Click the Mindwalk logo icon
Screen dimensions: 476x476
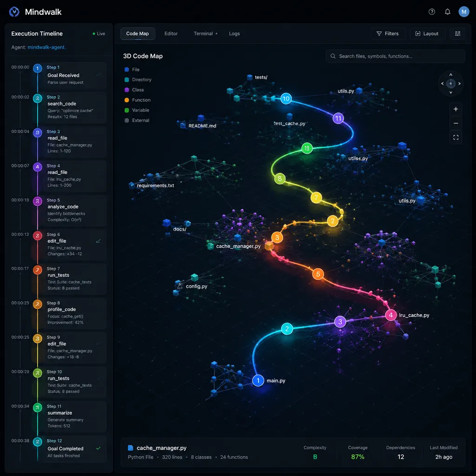point(14,12)
